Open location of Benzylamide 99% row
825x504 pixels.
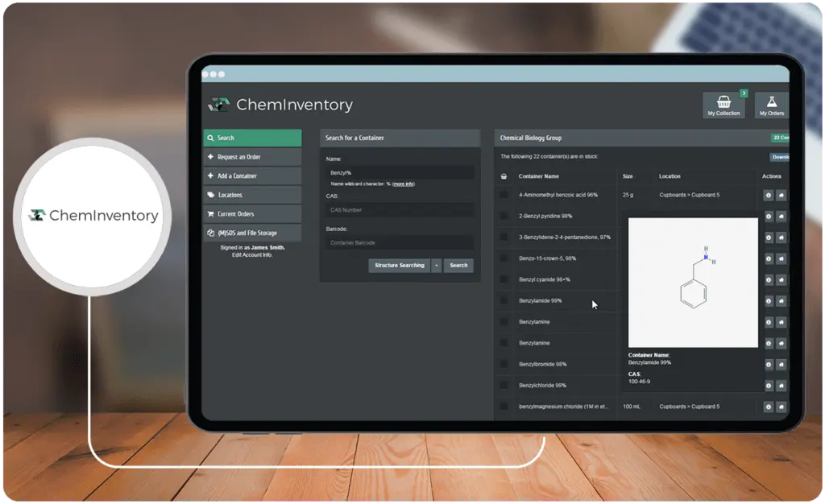781,301
